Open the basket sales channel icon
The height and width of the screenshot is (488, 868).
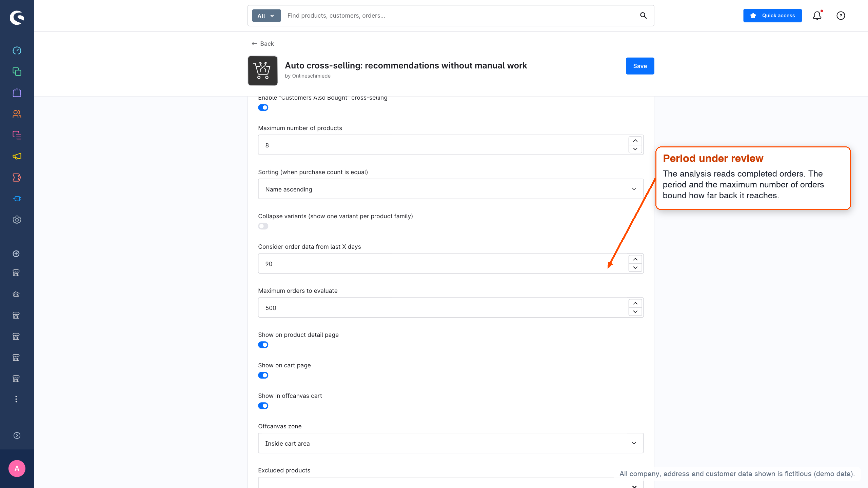click(16, 294)
